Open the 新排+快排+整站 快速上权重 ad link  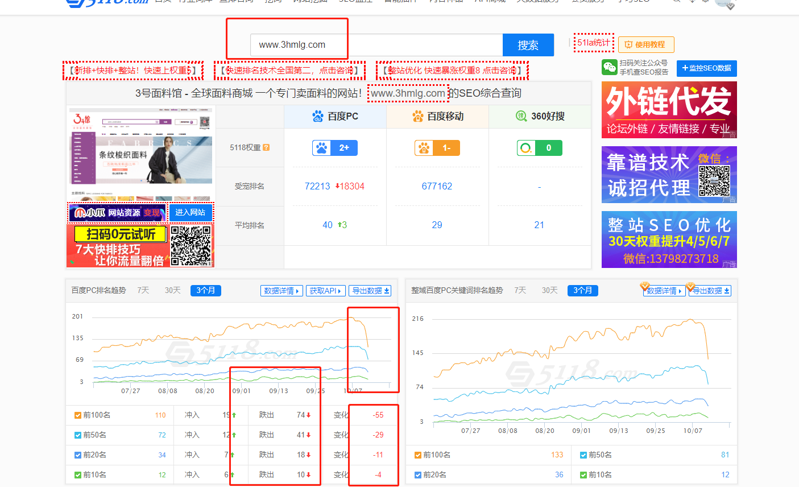(x=132, y=70)
